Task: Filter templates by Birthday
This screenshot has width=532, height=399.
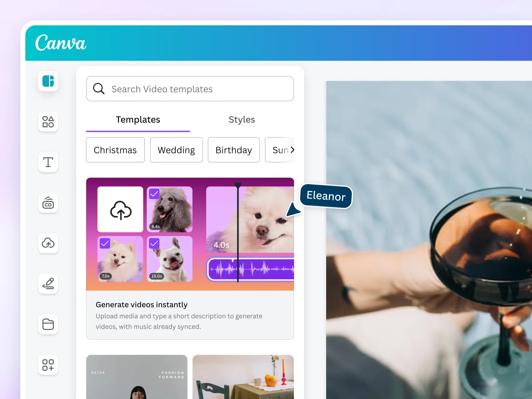Action: (233, 150)
